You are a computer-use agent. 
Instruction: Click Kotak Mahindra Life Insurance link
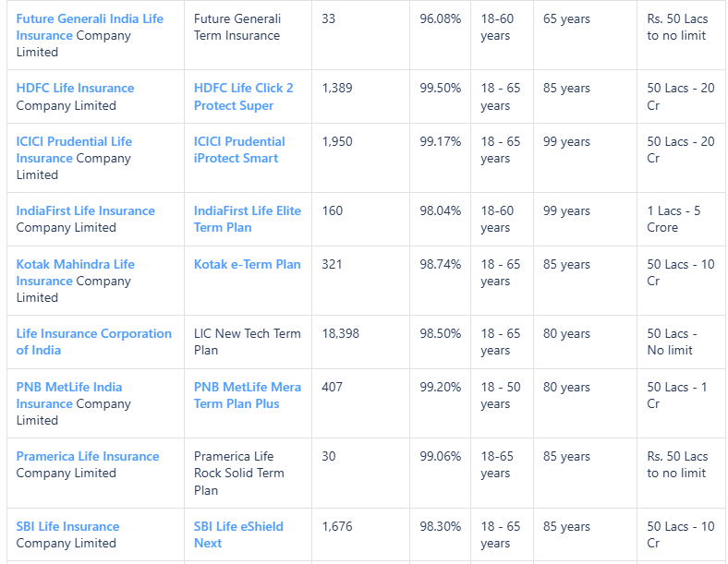[75, 265]
